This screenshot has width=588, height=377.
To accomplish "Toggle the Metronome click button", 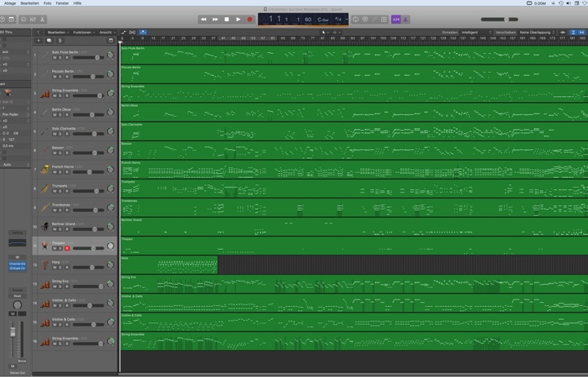I will click(x=405, y=19).
